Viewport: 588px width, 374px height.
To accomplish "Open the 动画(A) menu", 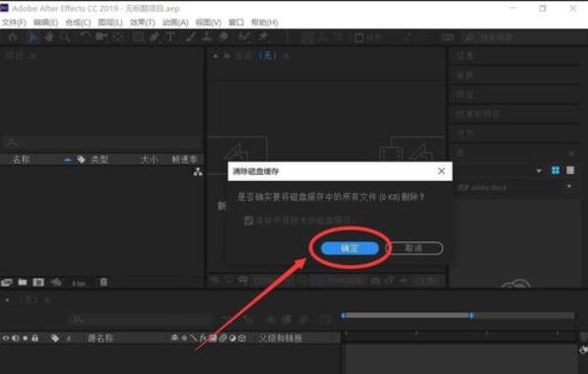I will pos(175,23).
